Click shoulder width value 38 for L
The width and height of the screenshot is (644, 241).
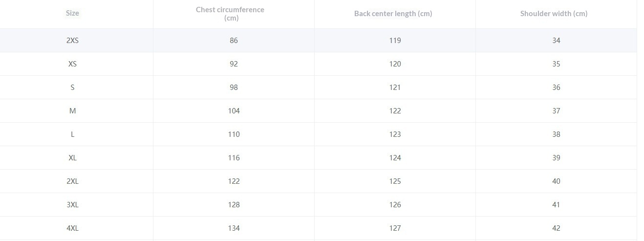[556, 134]
